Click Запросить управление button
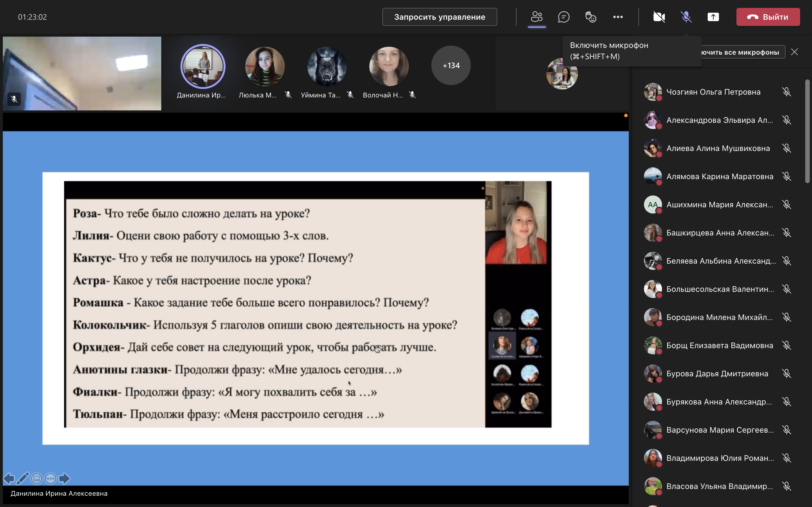 440,17
